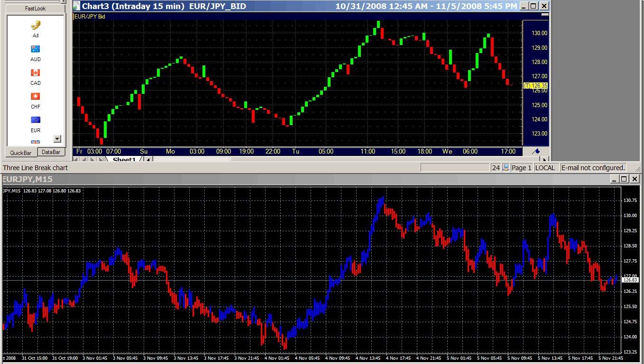Click 'Three Line Break chart' status text
644x364 pixels.
click(x=36, y=168)
